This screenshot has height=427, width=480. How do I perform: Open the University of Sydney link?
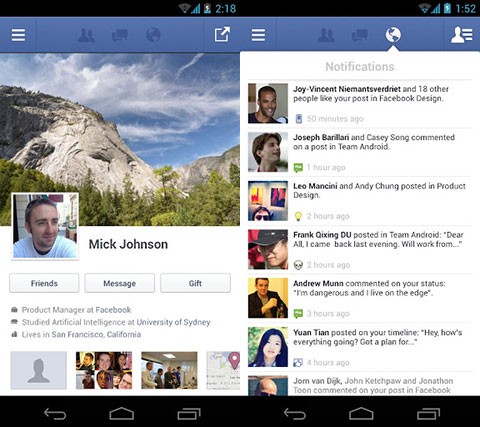[x=173, y=322]
